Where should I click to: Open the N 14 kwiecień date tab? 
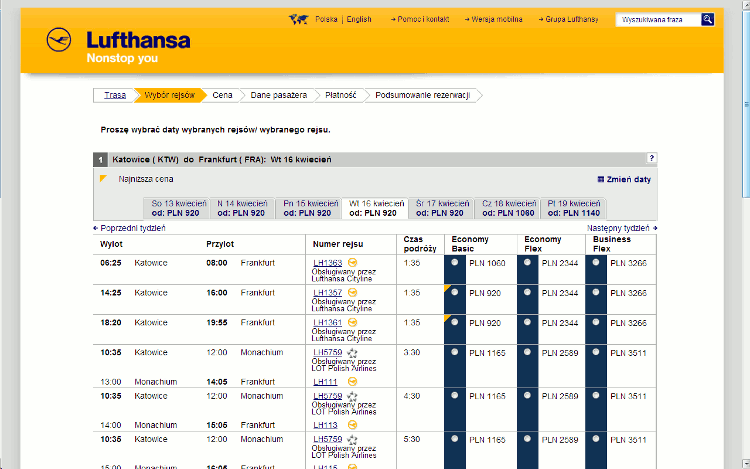[x=242, y=208]
